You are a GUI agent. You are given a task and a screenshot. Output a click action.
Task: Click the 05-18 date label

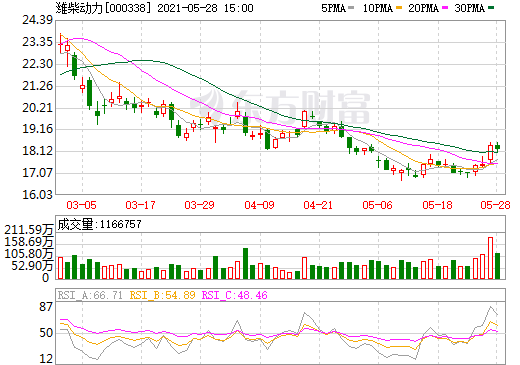click(437, 205)
